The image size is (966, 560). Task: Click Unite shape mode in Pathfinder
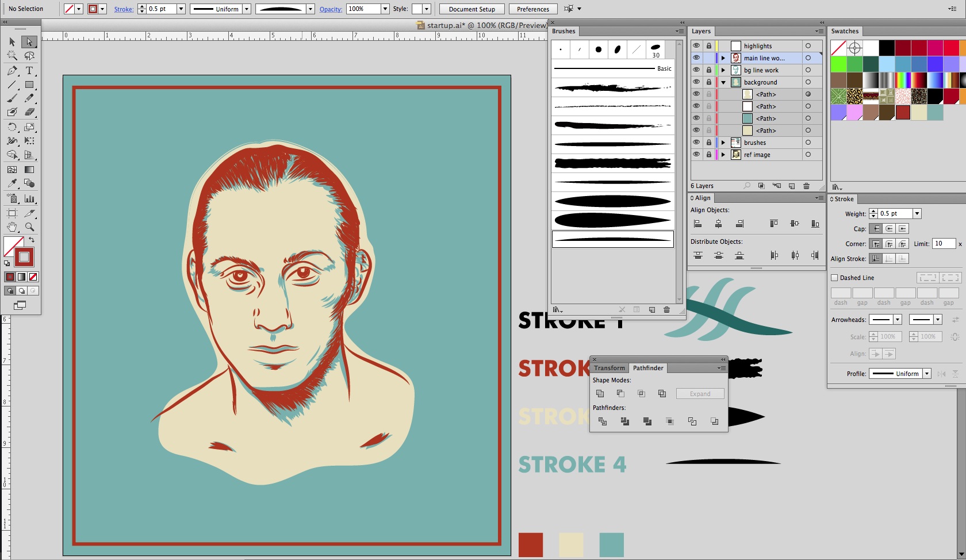tap(600, 394)
